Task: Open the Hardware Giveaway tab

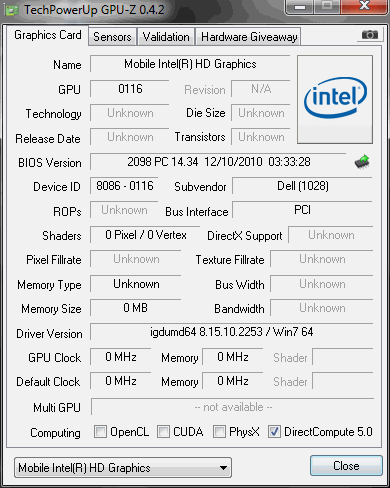Action: click(x=249, y=37)
